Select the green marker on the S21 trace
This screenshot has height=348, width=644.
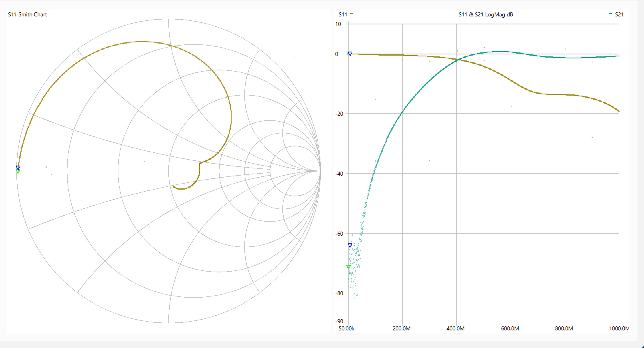tap(348, 267)
